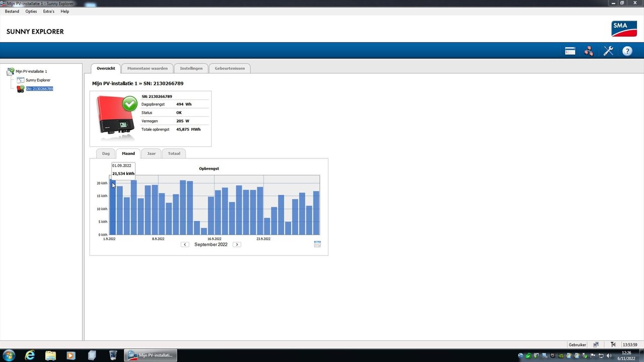The width and height of the screenshot is (644, 362).
Task: Open the Windows Start menu
Action: coord(9,355)
